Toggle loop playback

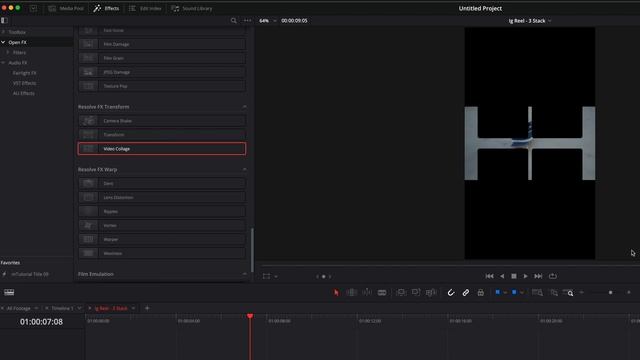553,276
